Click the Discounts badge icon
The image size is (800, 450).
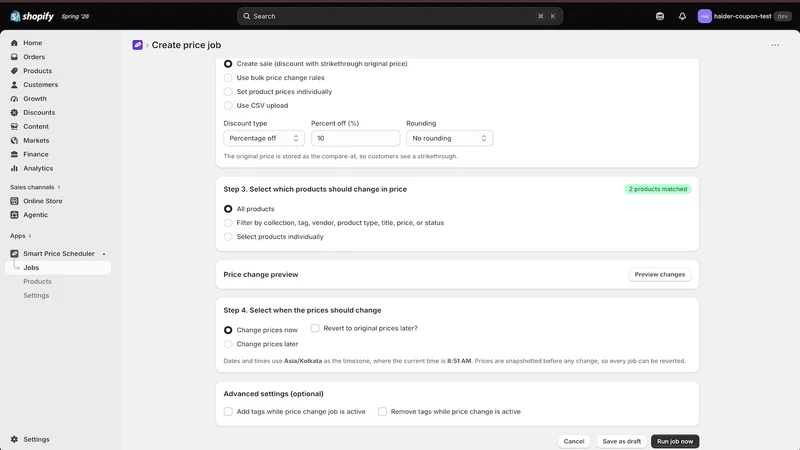click(x=14, y=112)
